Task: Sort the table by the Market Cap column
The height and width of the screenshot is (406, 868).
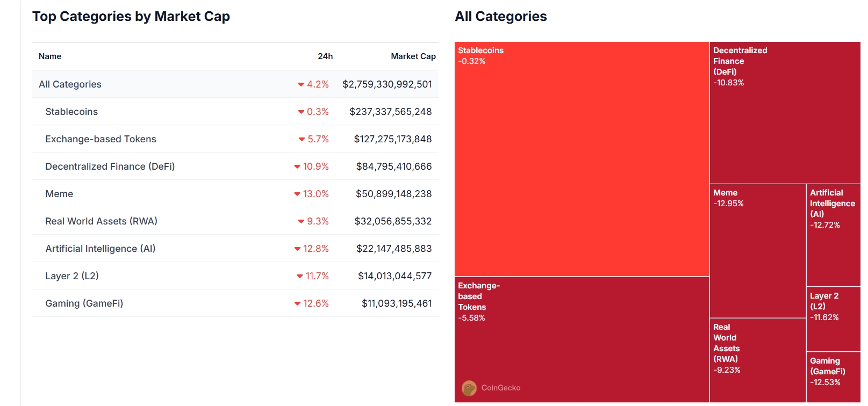Action: 413,56
